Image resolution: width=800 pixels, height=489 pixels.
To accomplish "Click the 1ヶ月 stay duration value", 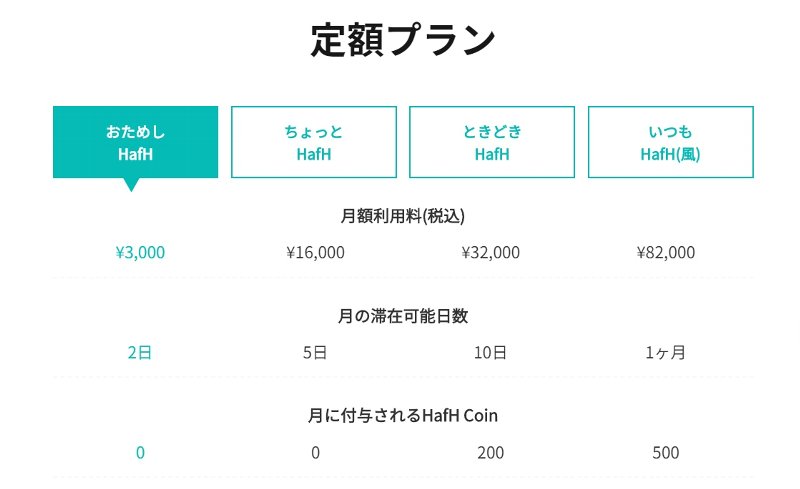I will point(665,352).
